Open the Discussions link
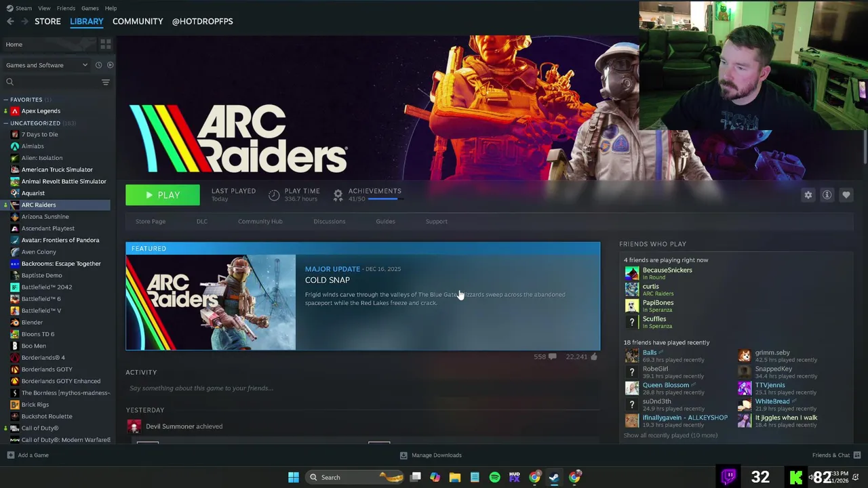Viewport: 868px width, 488px height. click(329, 222)
